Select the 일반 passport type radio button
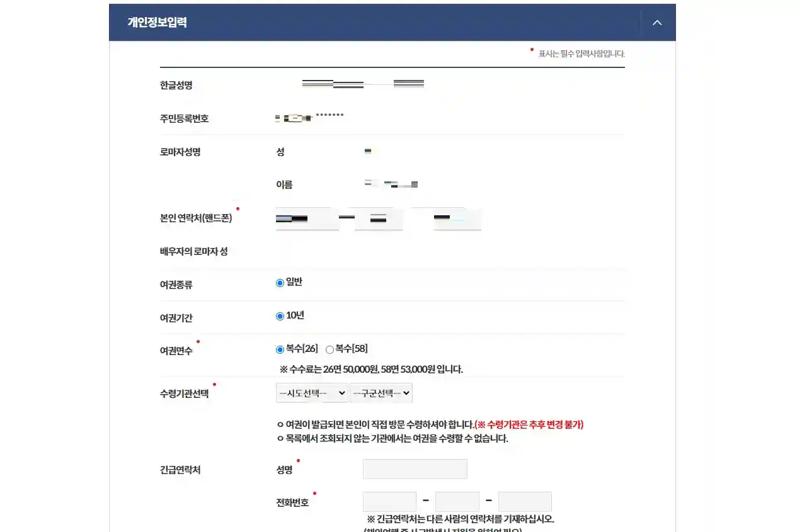 [x=280, y=283]
